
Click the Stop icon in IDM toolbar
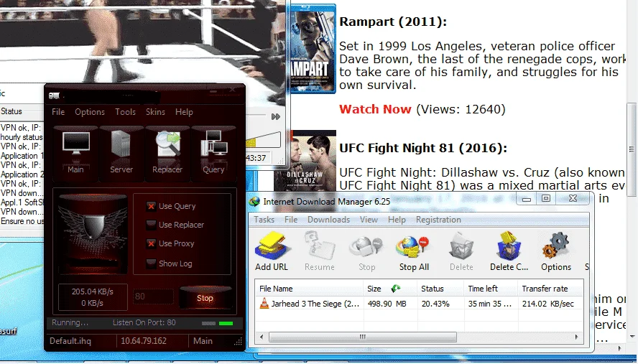click(x=366, y=251)
